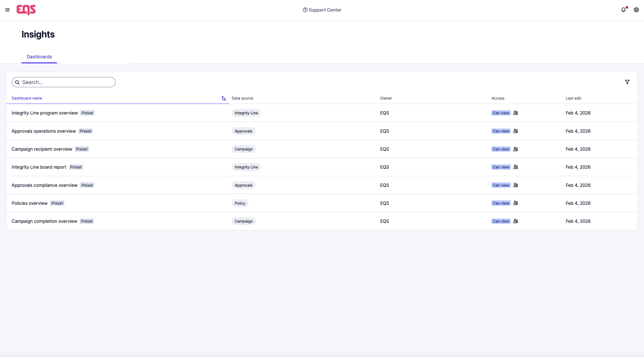This screenshot has height=357, width=644.
Task: Click the Approvals tag for Approvals compliance overview
Action: coord(243,185)
